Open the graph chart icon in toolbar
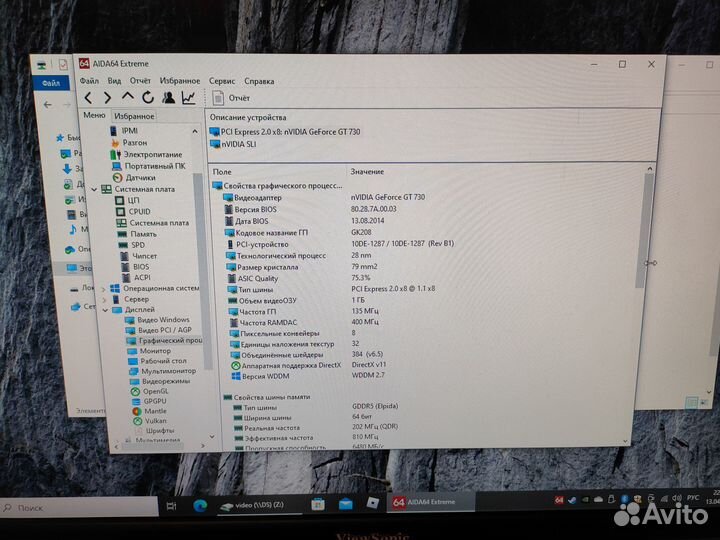720x540 pixels. tap(188, 97)
